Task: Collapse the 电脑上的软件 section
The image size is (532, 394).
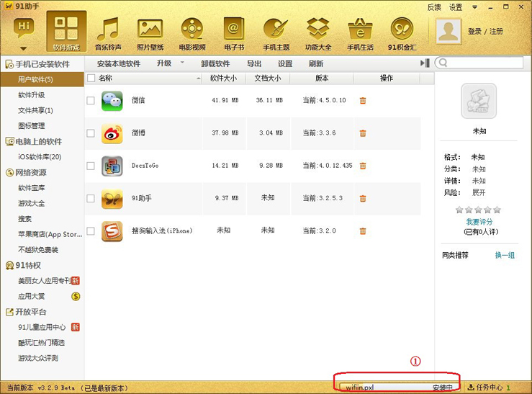Action: 34,141
